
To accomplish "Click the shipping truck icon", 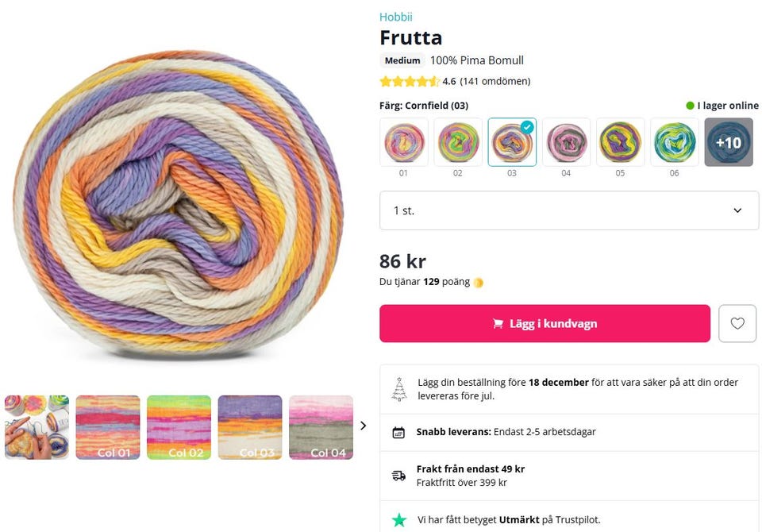I will [399, 475].
